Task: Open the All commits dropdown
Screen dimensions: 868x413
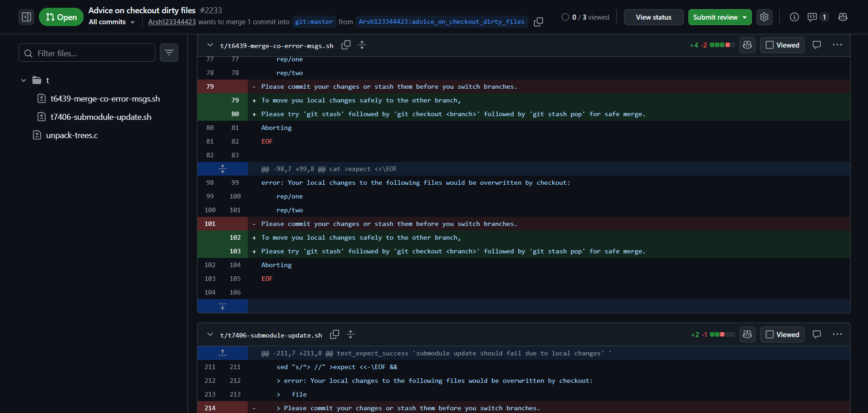Action: 112,22
